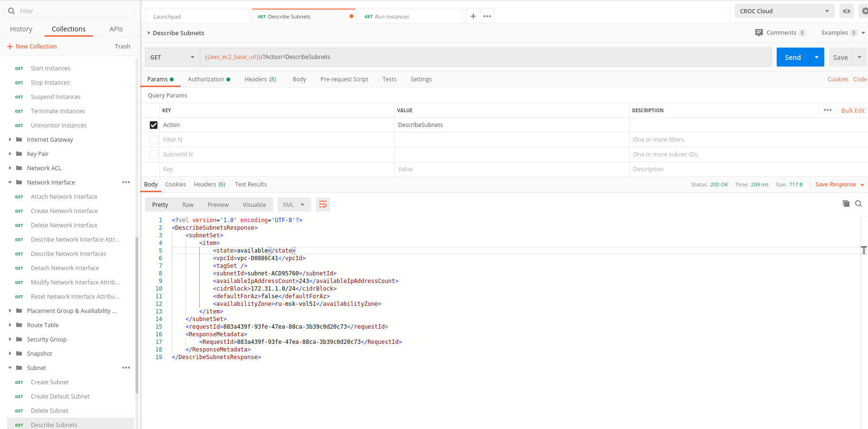Uncheck the Action query param checkbox

154,125
